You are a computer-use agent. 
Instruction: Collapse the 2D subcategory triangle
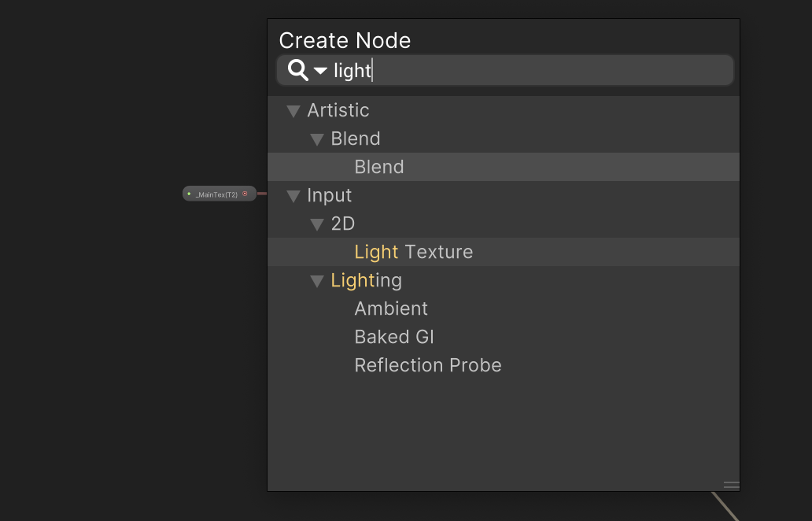point(317,224)
